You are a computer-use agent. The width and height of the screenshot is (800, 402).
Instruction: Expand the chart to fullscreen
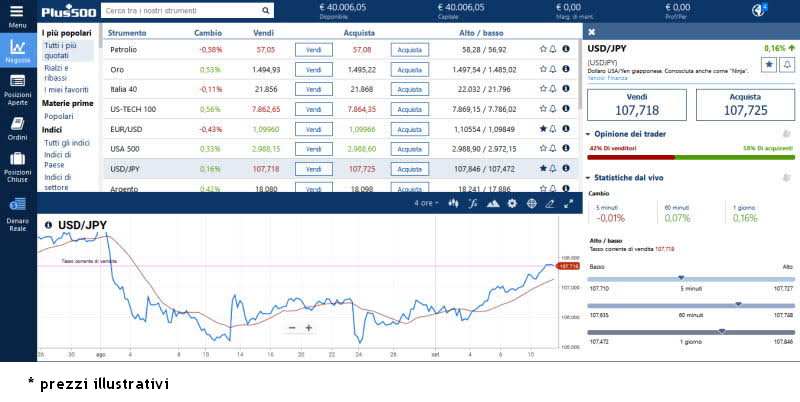click(x=569, y=203)
